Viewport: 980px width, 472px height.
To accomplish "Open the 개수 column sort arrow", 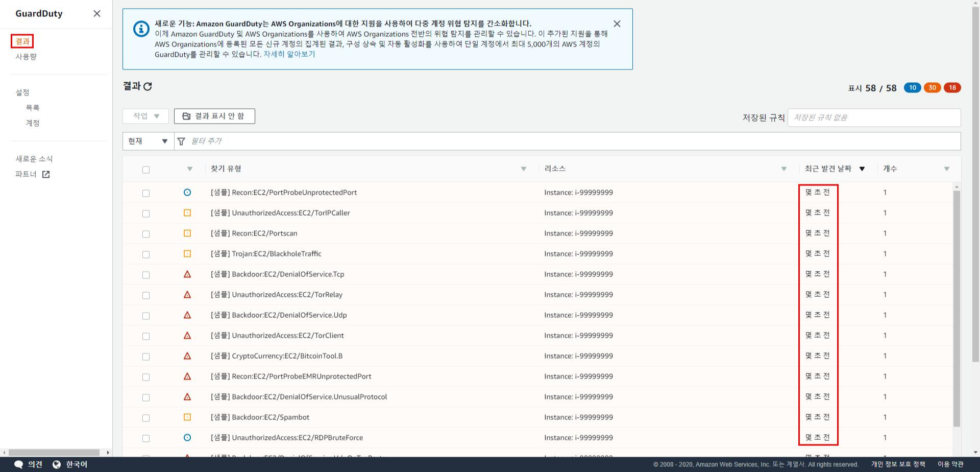I will (x=947, y=169).
